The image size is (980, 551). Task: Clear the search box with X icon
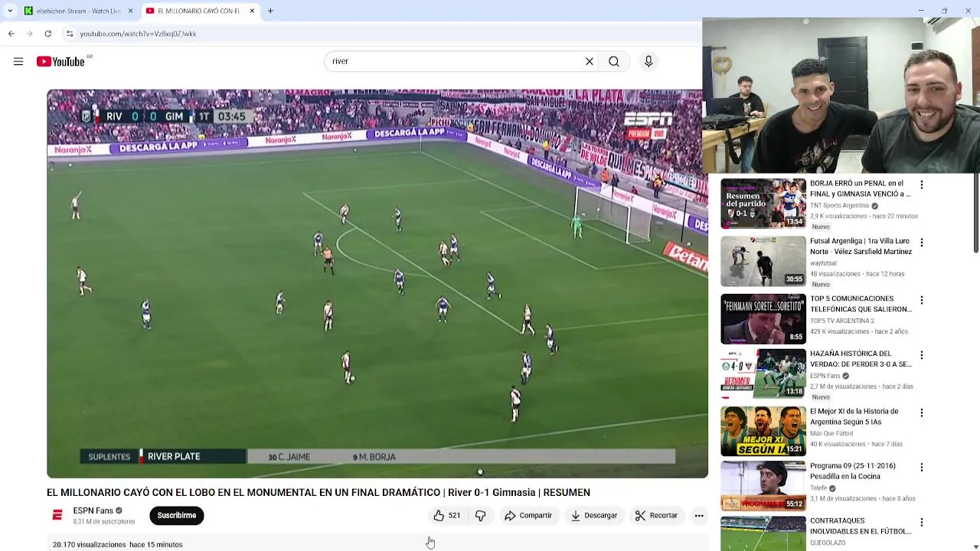pos(590,61)
